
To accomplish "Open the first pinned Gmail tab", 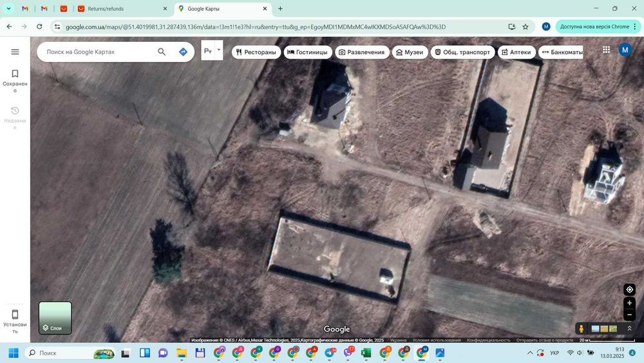I will click(25, 8).
